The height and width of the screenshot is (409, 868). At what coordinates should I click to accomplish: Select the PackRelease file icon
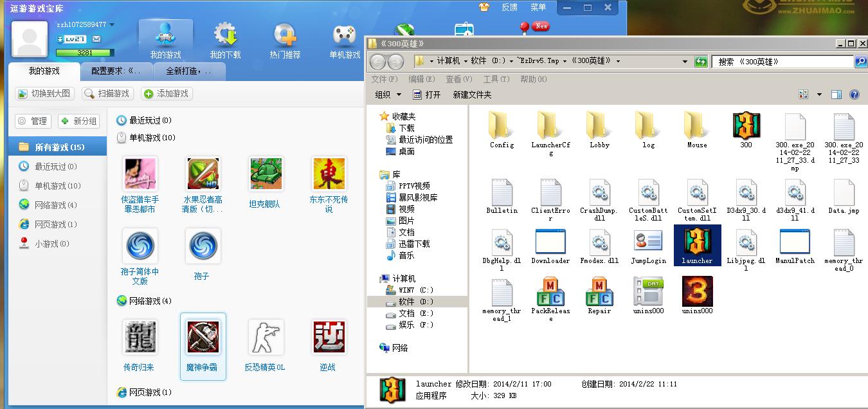[550, 291]
